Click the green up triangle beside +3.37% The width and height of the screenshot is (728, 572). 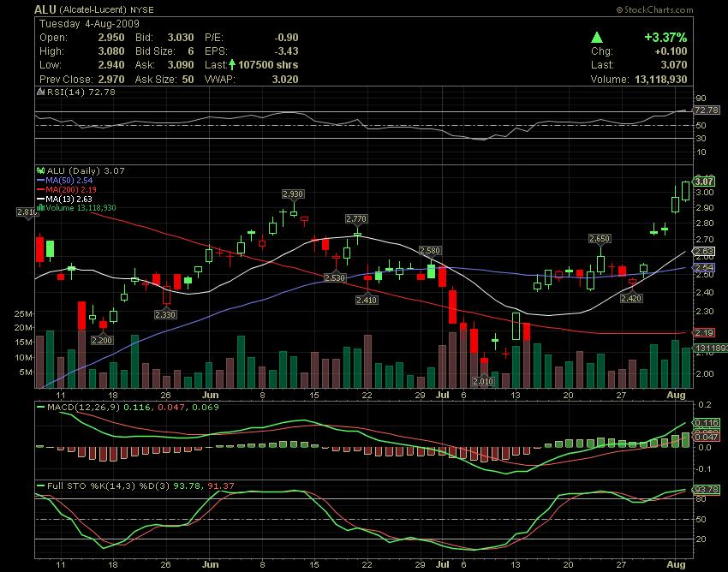click(x=597, y=38)
